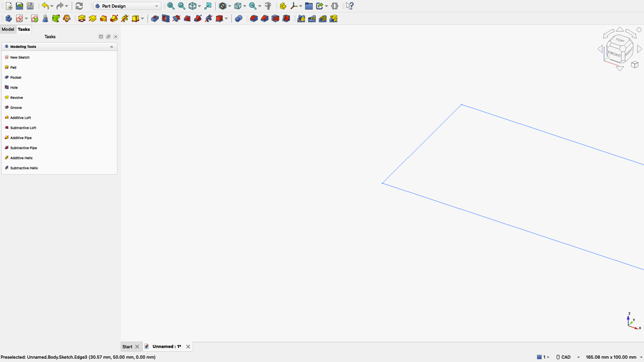The width and height of the screenshot is (644, 362).
Task: Click the Create Body toolbar icon
Action: (8, 18)
